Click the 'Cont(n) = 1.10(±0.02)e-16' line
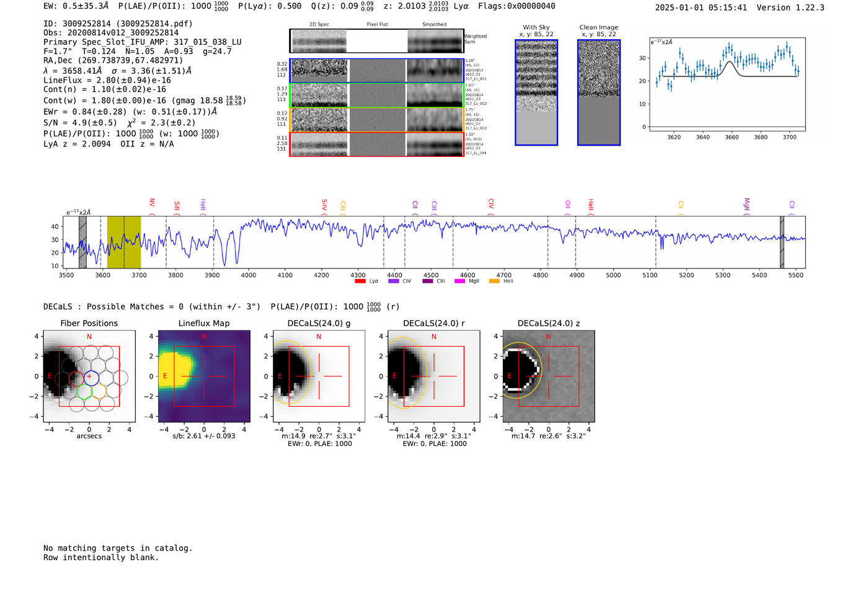868x591 pixels. 105,89
